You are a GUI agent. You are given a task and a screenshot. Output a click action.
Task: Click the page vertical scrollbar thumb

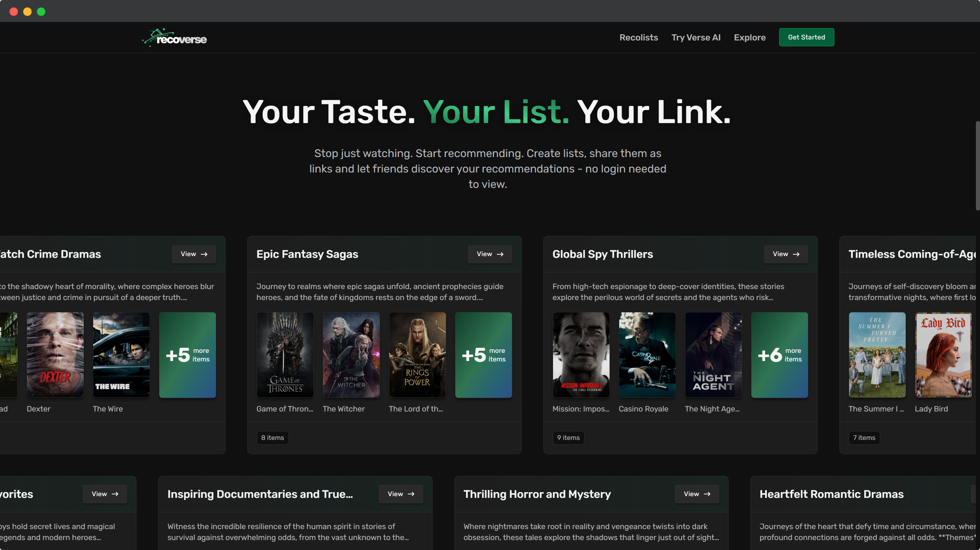(x=977, y=166)
